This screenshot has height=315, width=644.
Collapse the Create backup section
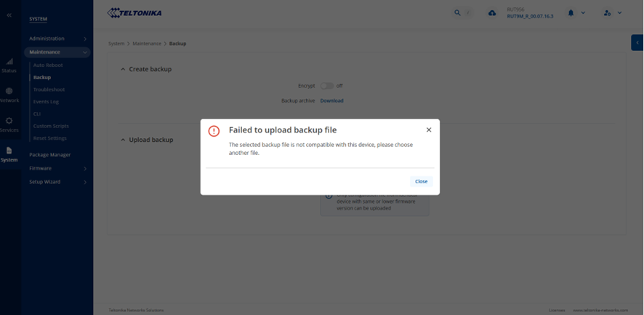coord(123,69)
